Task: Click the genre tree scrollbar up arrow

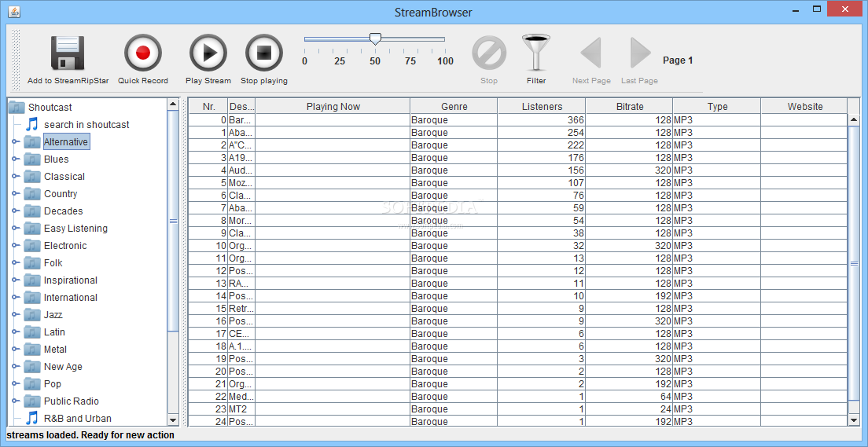Action: point(173,104)
